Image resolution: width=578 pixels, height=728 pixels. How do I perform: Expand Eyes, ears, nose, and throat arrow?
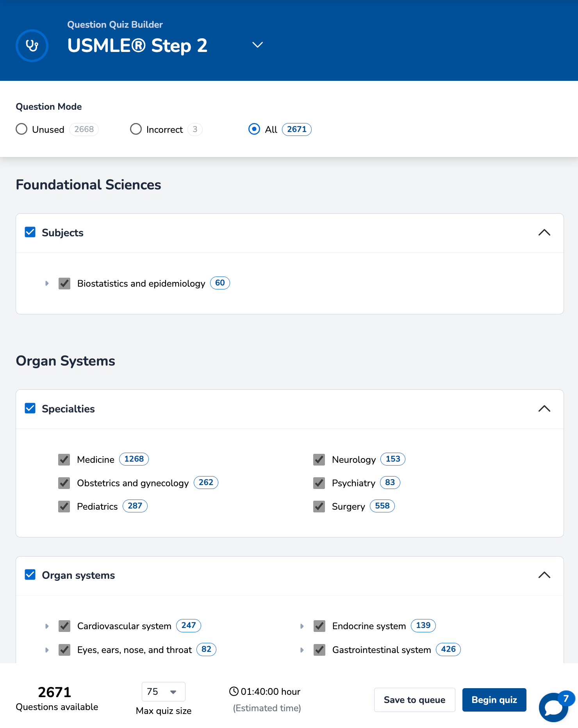[47, 650]
